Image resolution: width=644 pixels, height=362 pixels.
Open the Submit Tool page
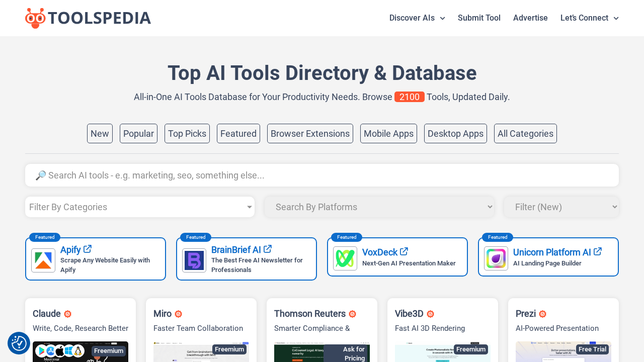479,18
